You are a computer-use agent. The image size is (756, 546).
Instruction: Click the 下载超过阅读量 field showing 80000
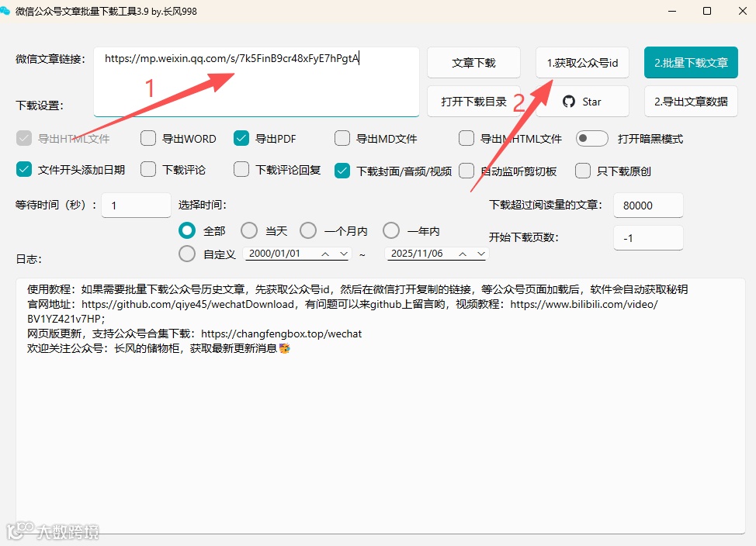[648, 206]
